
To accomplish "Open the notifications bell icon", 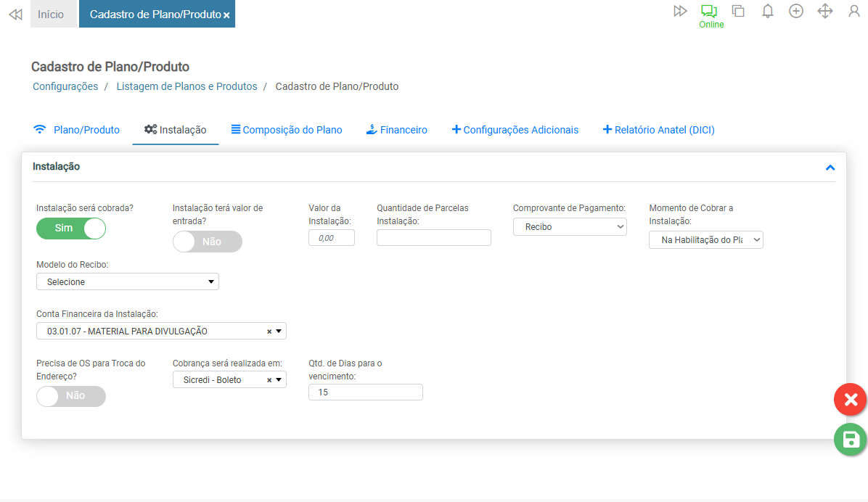I will 767,12.
